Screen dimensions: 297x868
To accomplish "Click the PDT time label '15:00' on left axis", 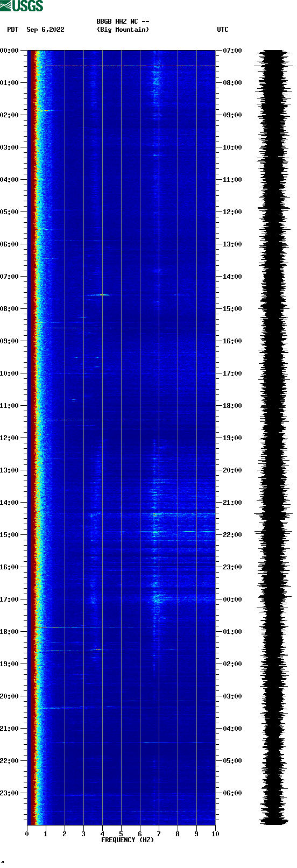I will click(x=9, y=535).
